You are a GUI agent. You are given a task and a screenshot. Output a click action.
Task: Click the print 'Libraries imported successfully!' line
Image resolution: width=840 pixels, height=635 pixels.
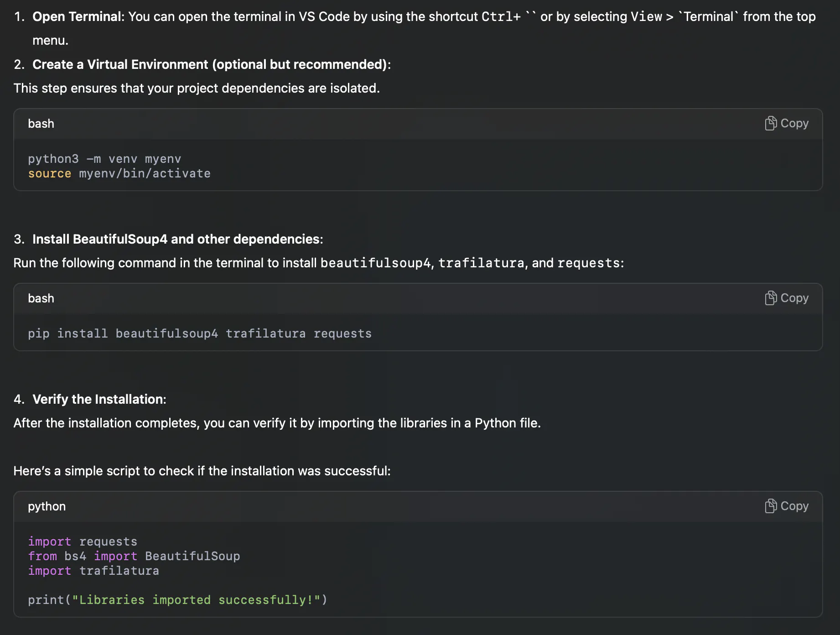177,600
